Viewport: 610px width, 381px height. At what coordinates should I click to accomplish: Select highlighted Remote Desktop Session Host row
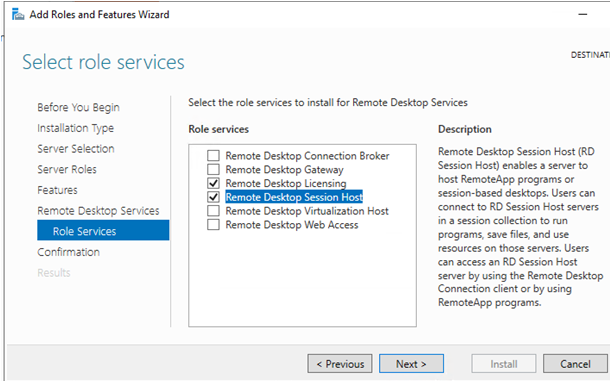point(294,197)
